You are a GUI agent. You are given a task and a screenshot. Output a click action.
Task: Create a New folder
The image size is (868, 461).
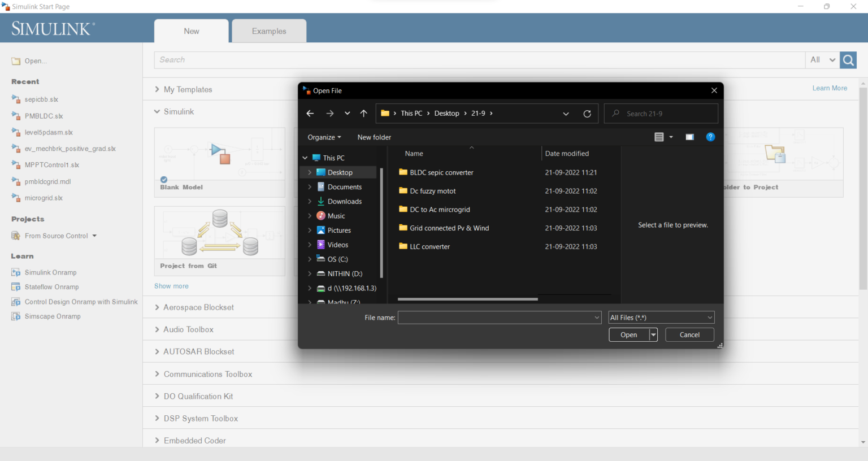[374, 137]
